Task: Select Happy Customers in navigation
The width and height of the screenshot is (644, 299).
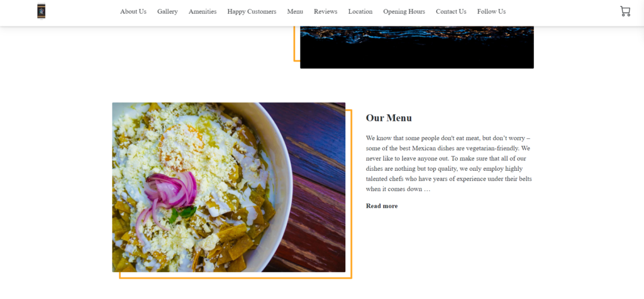Action: tap(252, 11)
